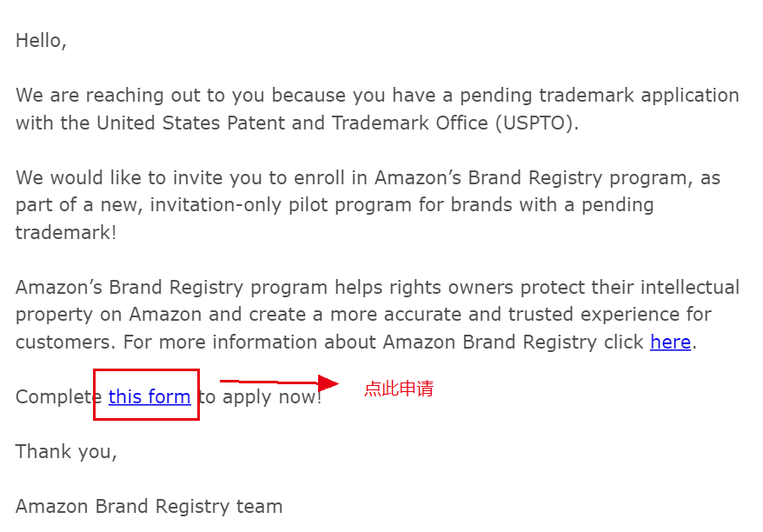Open the "this form" application link
Viewport: 763px width, 532px height.
coord(149,396)
